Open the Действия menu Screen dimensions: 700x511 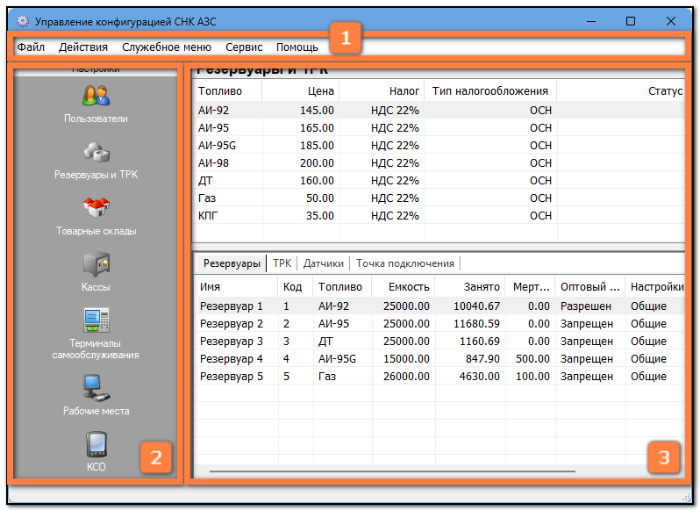(x=83, y=47)
